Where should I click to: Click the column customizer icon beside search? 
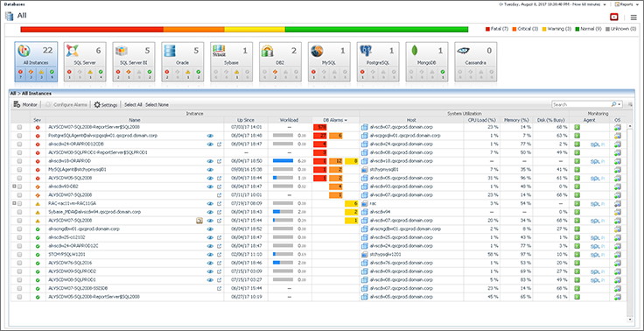click(630, 104)
